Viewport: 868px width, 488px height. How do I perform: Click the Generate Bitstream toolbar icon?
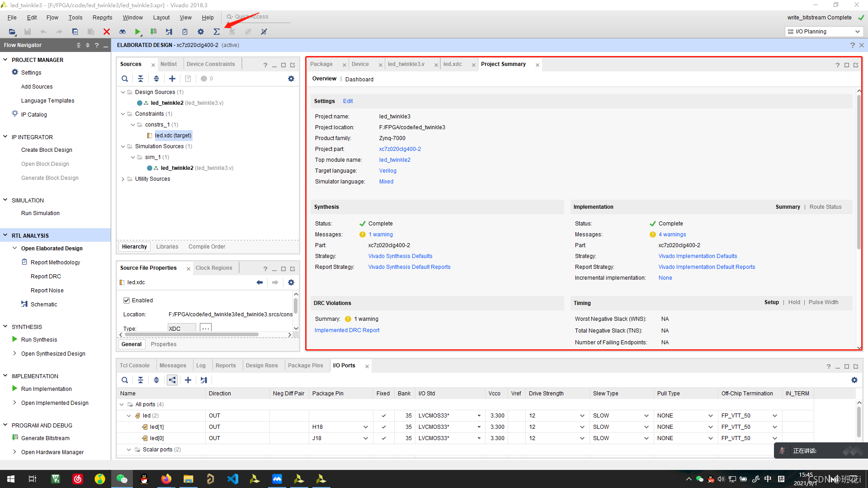[154, 32]
